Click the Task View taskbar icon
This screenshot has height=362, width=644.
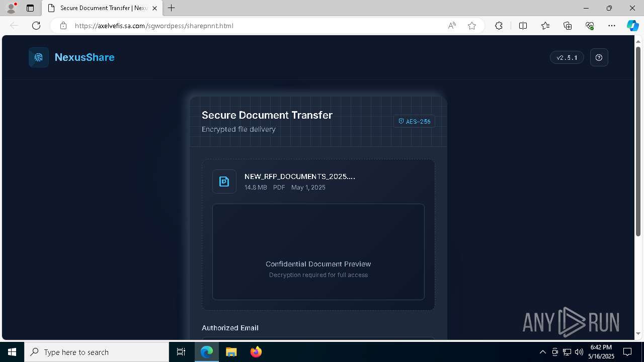point(181,352)
